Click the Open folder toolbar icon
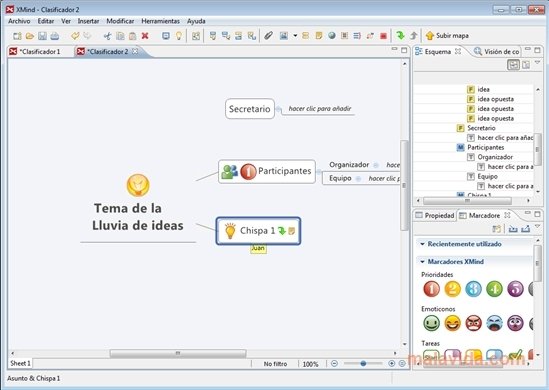This screenshot has width=549, height=390. (30, 36)
